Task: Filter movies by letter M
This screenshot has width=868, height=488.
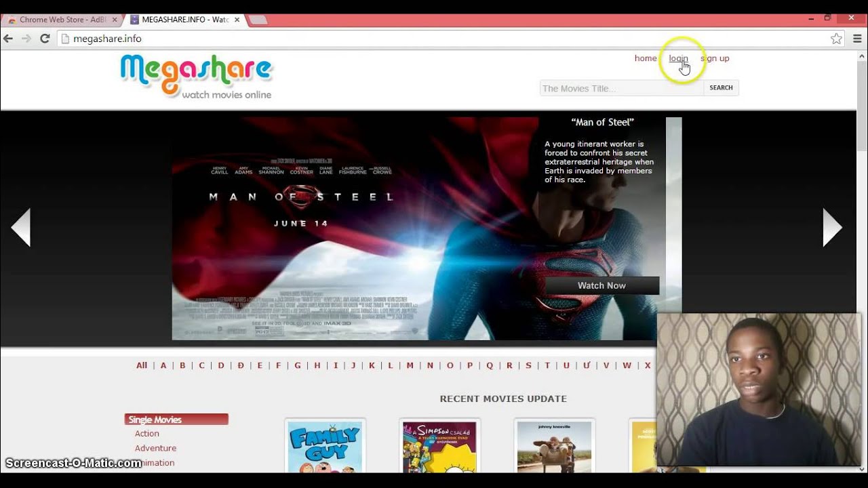Action: pos(410,365)
